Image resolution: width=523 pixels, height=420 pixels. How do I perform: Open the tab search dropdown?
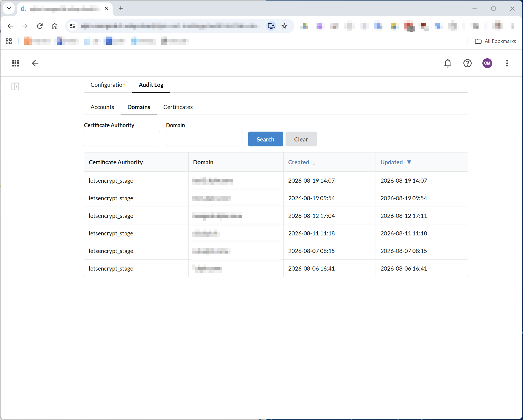point(9,8)
